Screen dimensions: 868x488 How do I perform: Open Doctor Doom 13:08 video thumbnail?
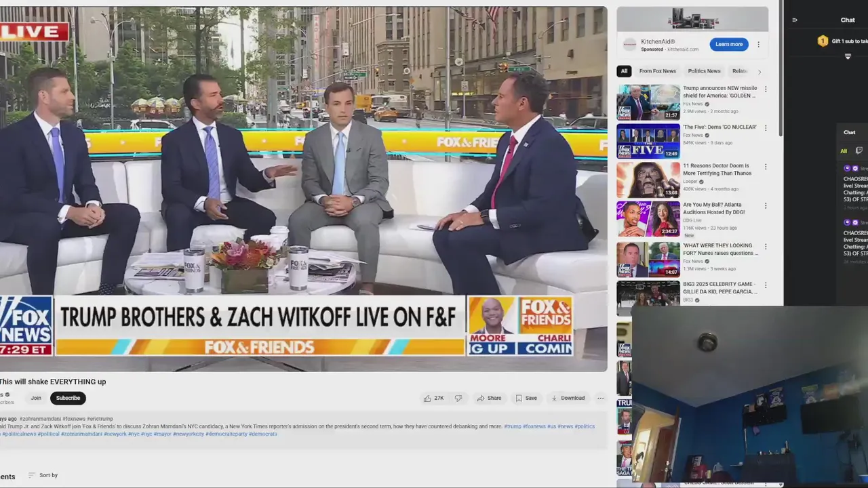[x=648, y=180]
